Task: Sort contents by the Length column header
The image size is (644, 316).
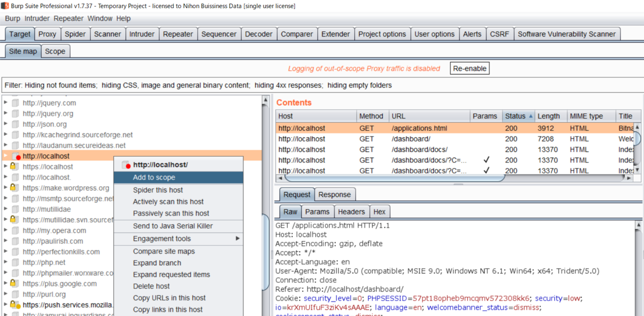Action: [x=551, y=116]
